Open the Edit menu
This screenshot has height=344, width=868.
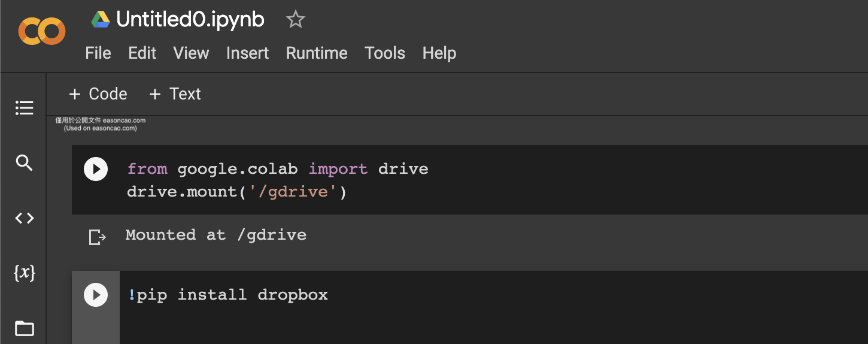[x=142, y=53]
